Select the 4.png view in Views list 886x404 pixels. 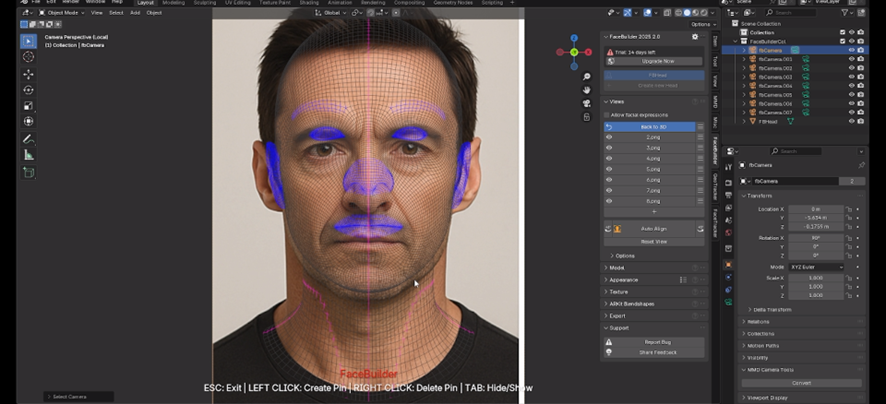(x=653, y=158)
